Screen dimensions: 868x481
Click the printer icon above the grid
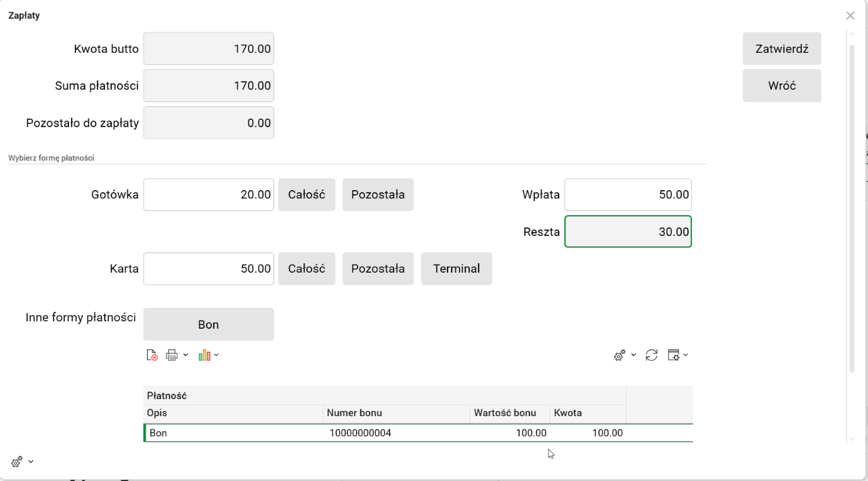pyautogui.click(x=172, y=355)
